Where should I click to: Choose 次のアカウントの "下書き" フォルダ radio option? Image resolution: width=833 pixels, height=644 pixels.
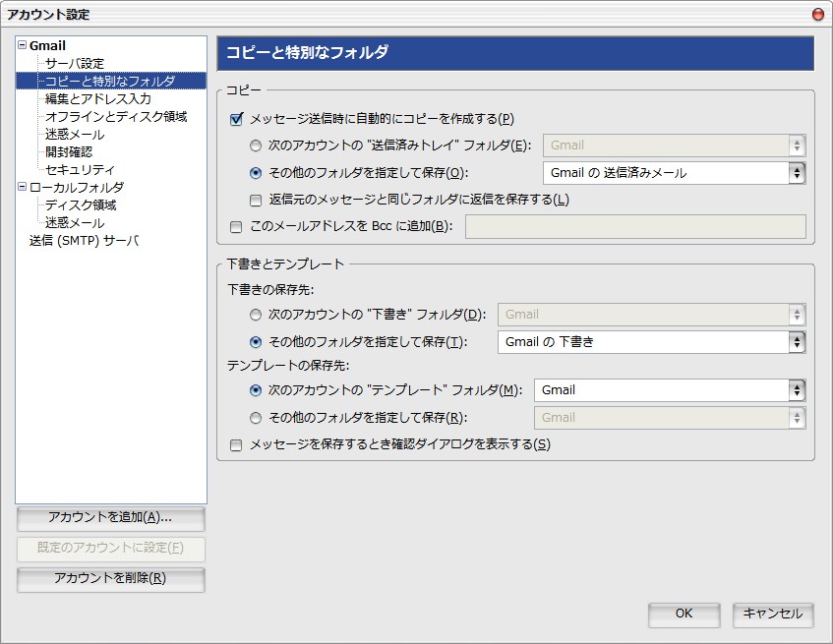(256, 315)
